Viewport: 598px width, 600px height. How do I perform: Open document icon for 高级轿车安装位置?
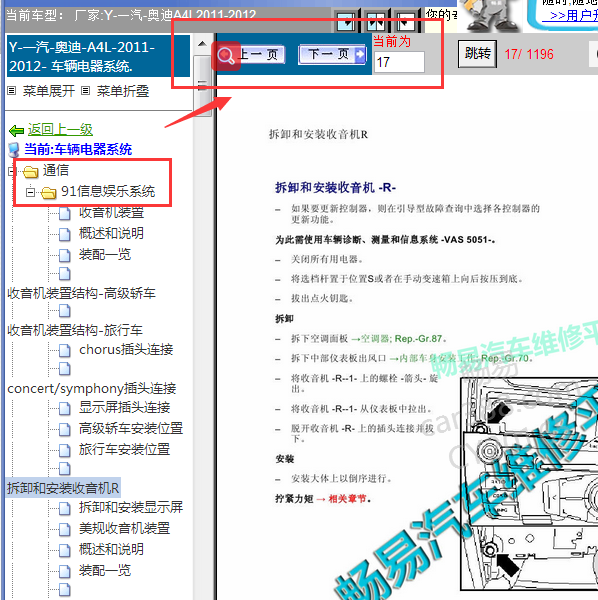click(65, 429)
